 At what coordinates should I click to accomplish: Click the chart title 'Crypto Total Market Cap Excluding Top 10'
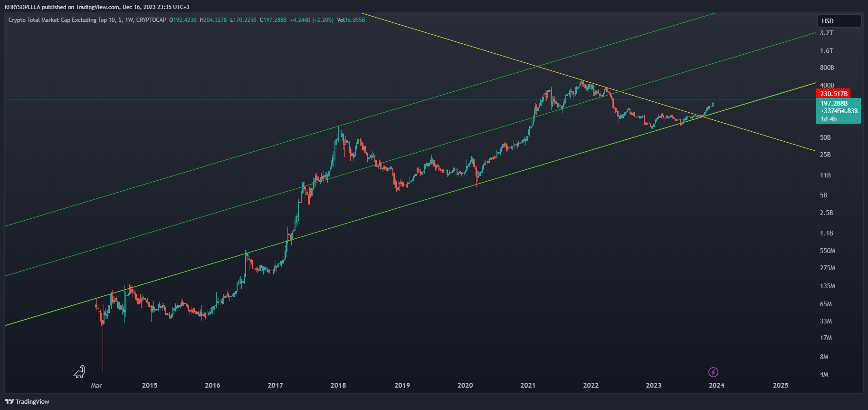61,20
